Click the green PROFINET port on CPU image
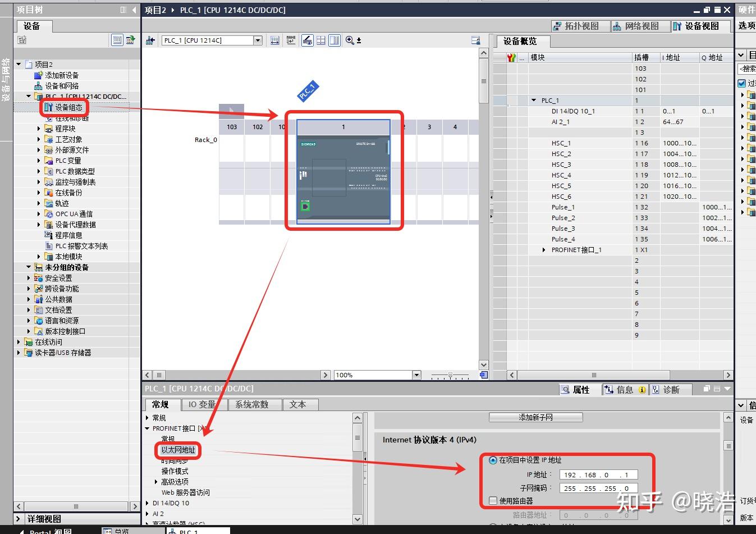The width and height of the screenshot is (756, 534). (305, 207)
